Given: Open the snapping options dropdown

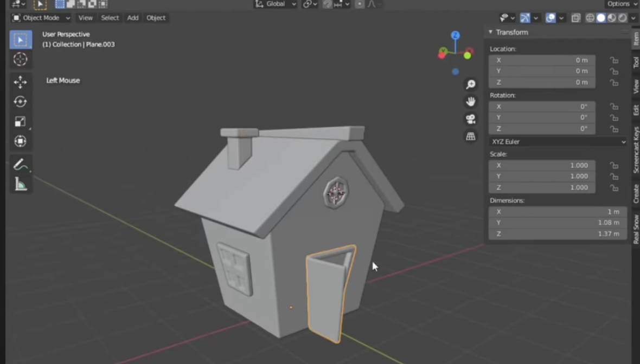Looking at the screenshot, I should pyautogui.click(x=342, y=4).
